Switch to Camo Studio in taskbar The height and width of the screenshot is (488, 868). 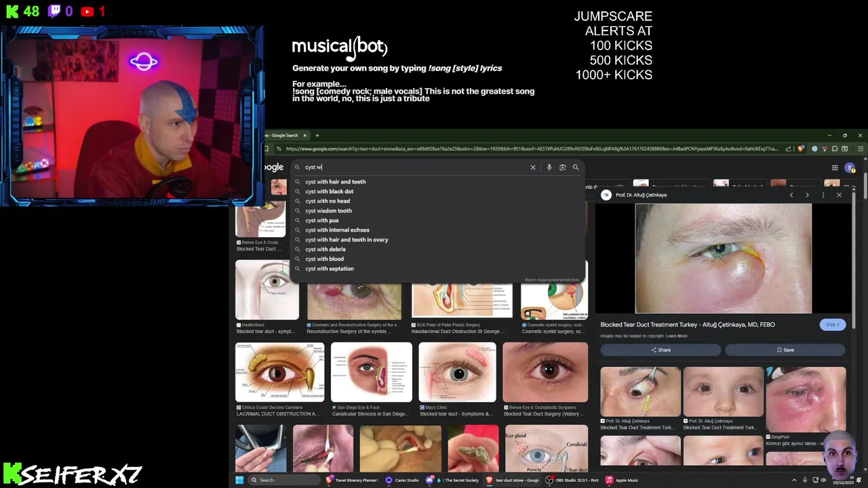click(403, 480)
